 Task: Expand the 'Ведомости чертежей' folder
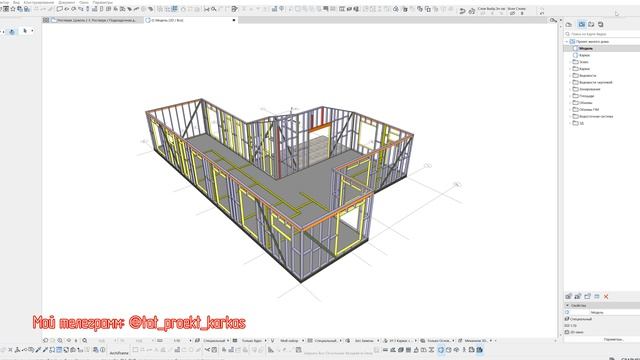pyautogui.click(x=570, y=82)
